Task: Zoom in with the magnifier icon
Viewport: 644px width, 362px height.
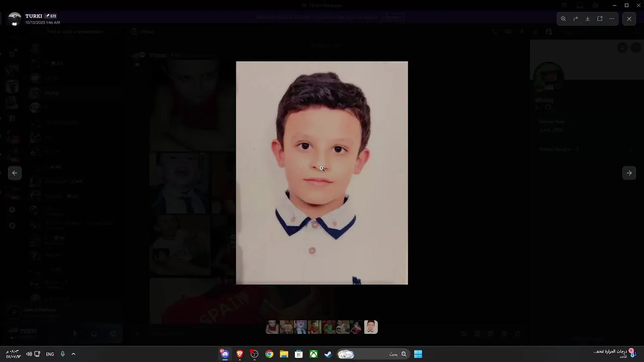Action: [x=563, y=19]
